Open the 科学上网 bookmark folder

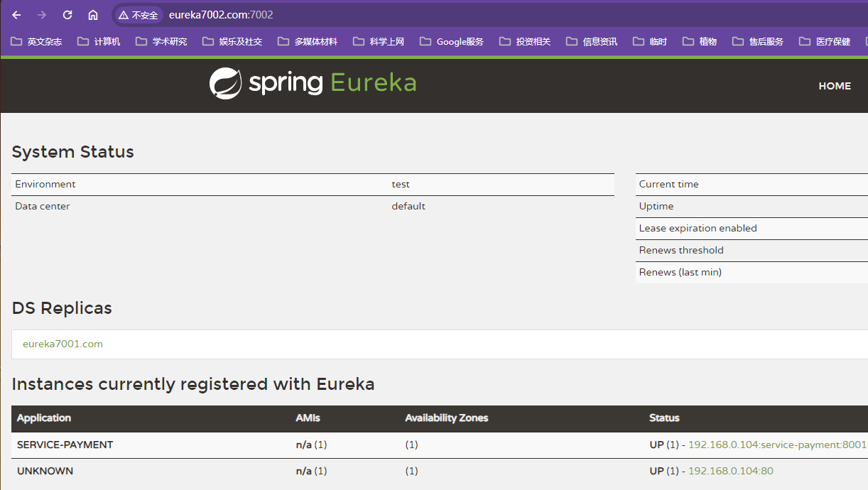click(x=379, y=42)
